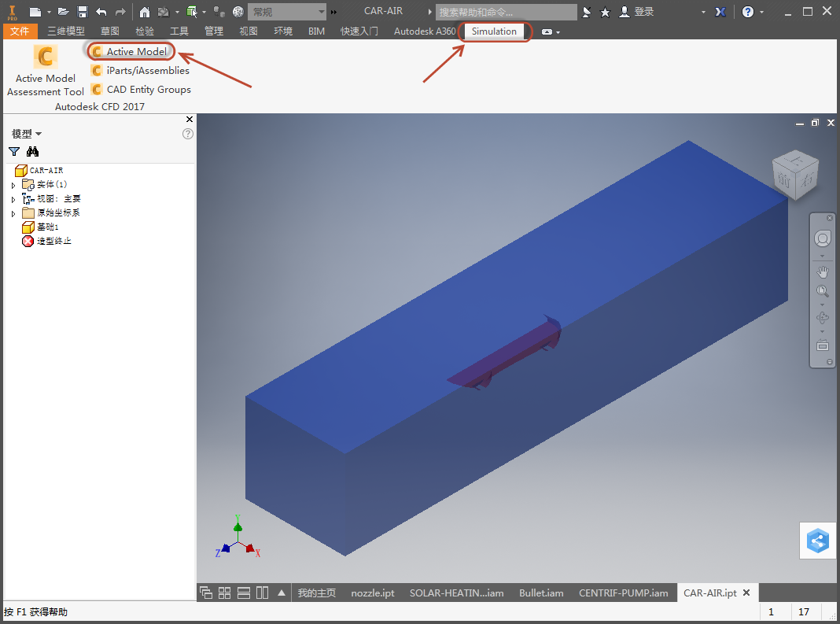
Task: Open the Inventor application menu logo
Action: [x=12, y=12]
